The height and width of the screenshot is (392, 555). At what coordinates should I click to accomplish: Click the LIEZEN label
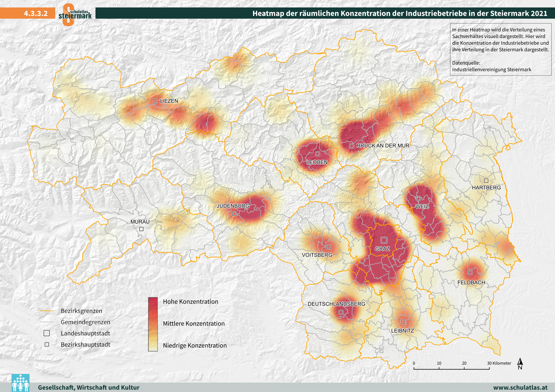(169, 101)
